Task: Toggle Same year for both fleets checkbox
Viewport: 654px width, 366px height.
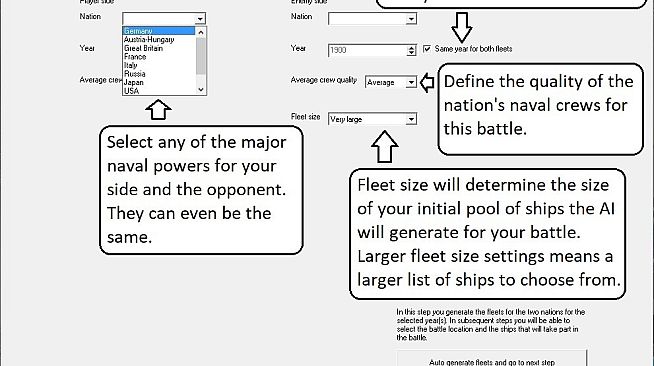Action: [x=427, y=49]
